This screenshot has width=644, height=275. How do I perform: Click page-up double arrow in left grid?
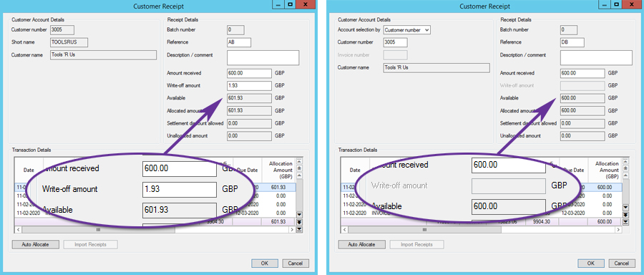(299, 168)
